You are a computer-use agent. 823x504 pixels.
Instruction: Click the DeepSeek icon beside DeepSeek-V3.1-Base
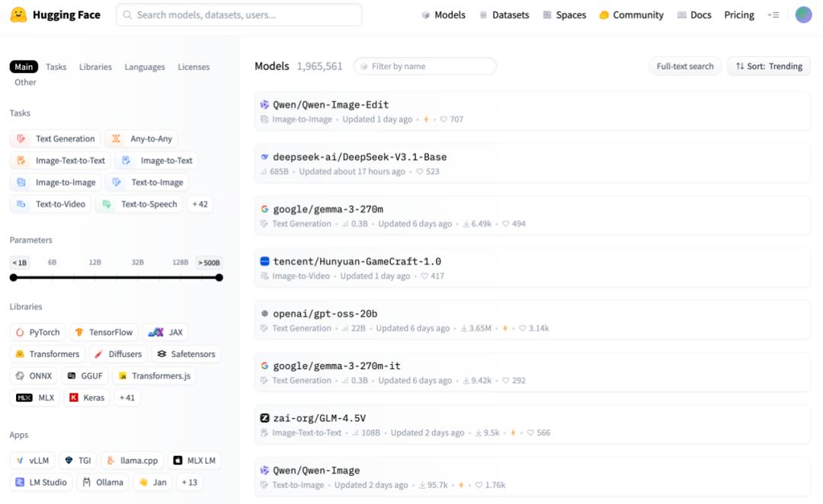(264, 157)
